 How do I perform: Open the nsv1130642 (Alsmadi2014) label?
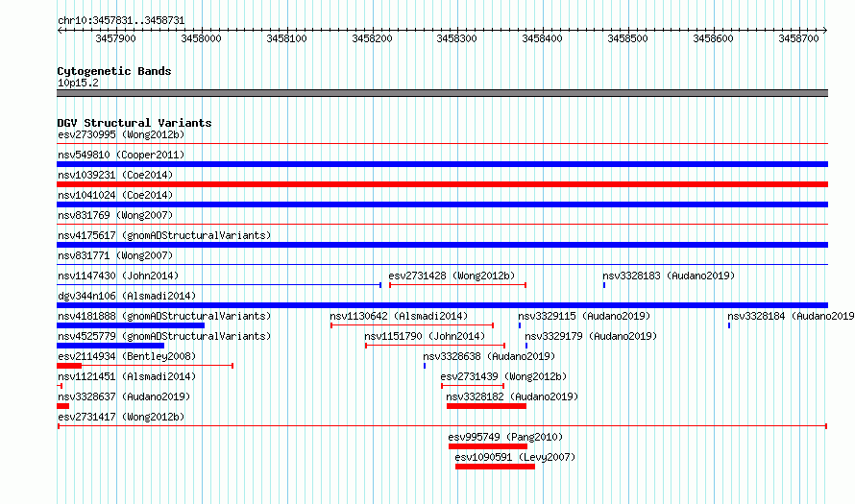click(399, 316)
